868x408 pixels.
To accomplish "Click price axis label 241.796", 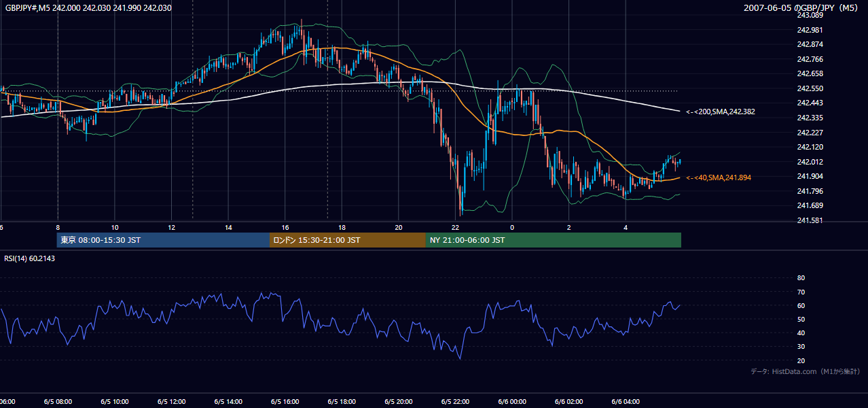I will [809, 191].
